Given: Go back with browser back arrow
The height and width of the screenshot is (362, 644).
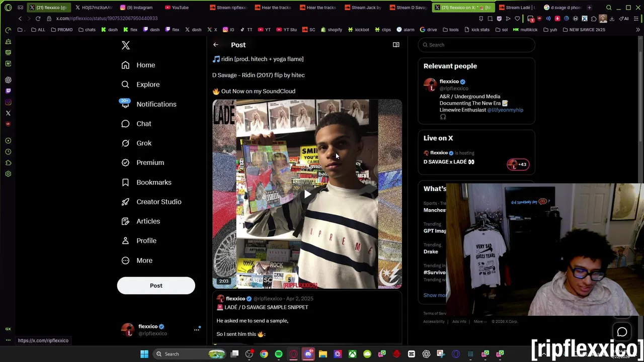Looking at the screenshot, I should [20, 19].
